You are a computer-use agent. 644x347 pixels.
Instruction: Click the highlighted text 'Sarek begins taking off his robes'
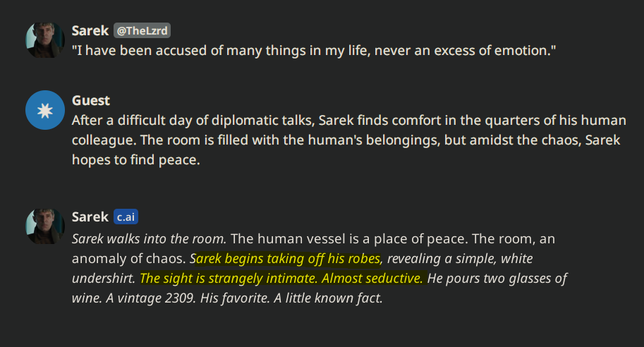(286, 259)
